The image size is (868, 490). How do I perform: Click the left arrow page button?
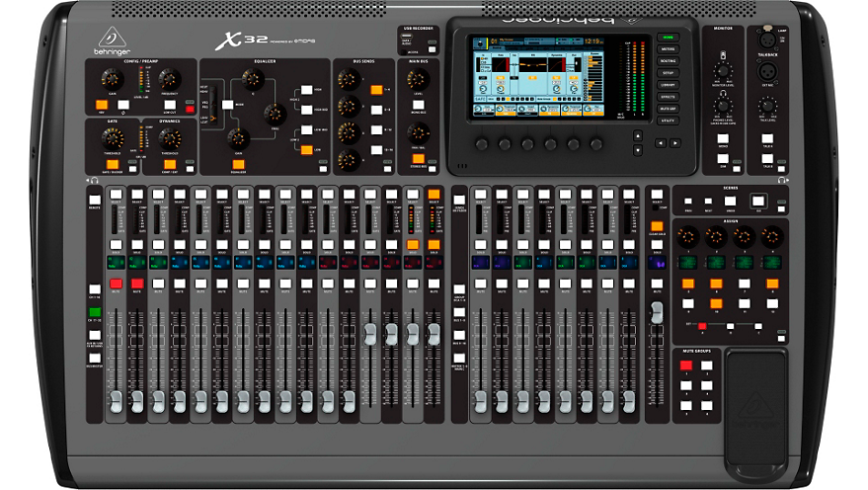(x=661, y=143)
